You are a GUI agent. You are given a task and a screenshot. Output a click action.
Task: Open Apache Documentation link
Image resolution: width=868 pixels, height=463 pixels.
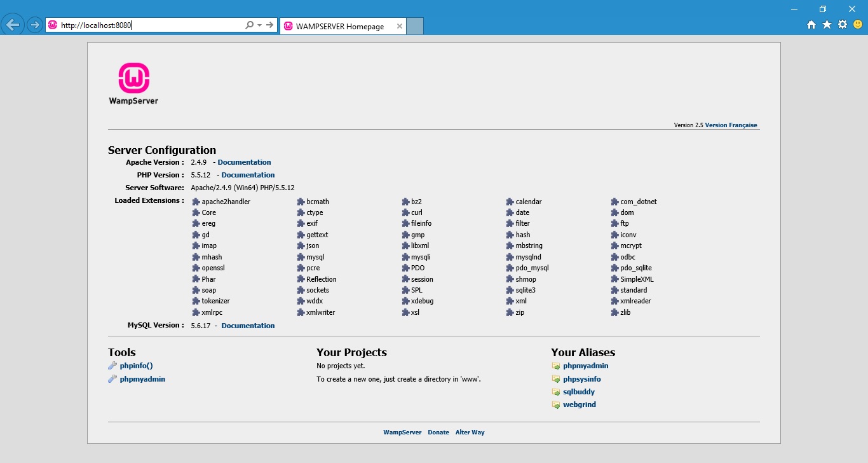pyautogui.click(x=244, y=162)
